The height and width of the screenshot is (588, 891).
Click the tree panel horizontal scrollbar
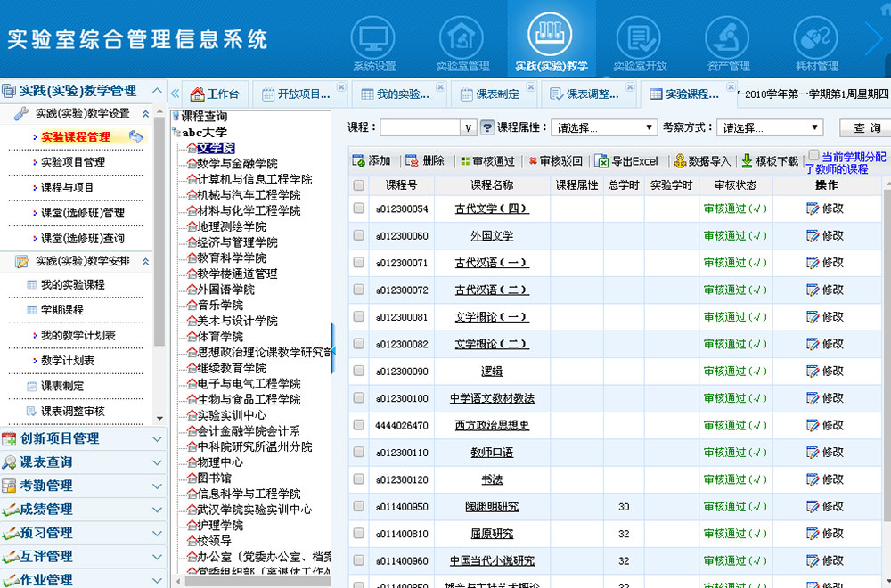point(258,581)
